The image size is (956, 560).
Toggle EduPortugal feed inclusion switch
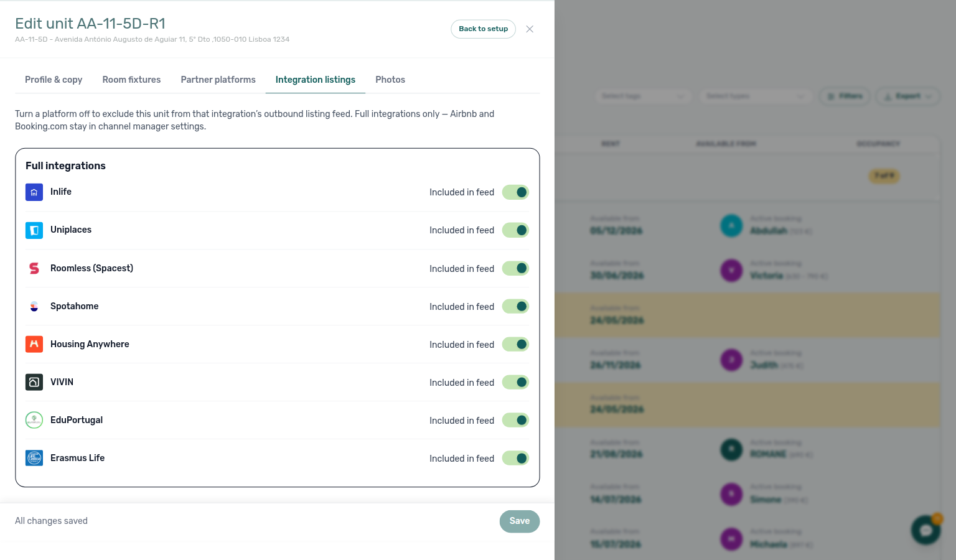[x=516, y=420]
